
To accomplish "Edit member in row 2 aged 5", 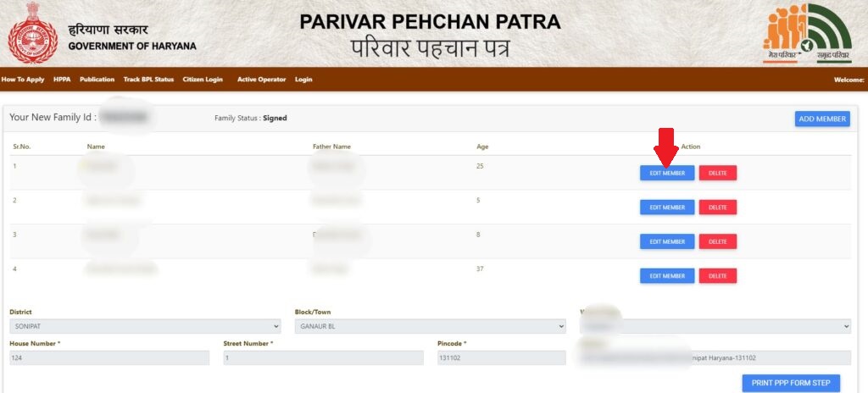I will click(x=667, y=208).
